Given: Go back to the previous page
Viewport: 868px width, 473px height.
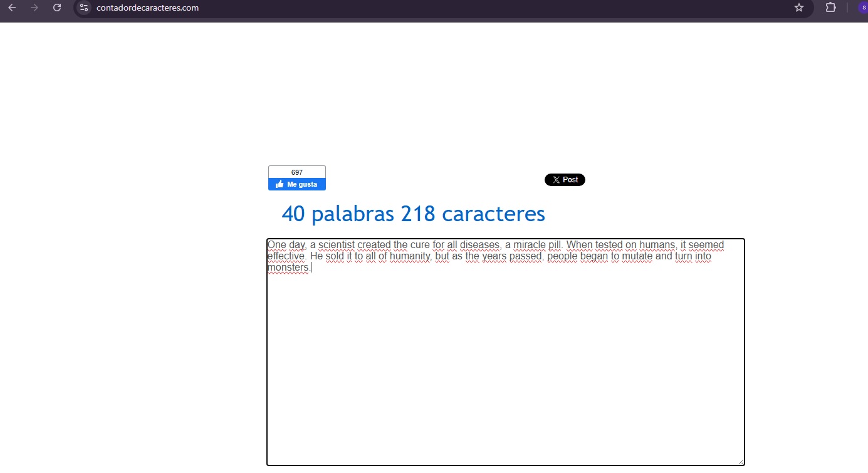Looking at the screenshot, I should coord(12,8).
